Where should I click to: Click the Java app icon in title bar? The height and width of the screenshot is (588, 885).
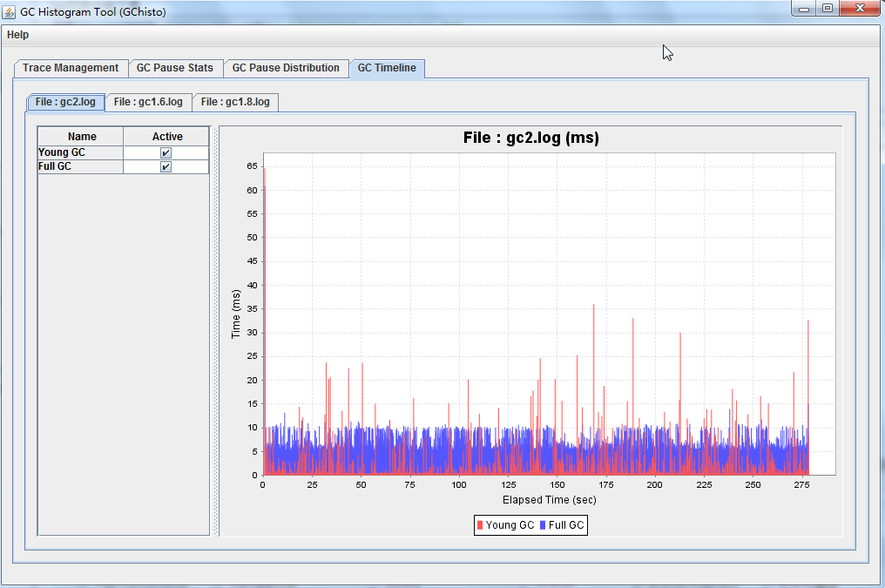click(9, 11)
